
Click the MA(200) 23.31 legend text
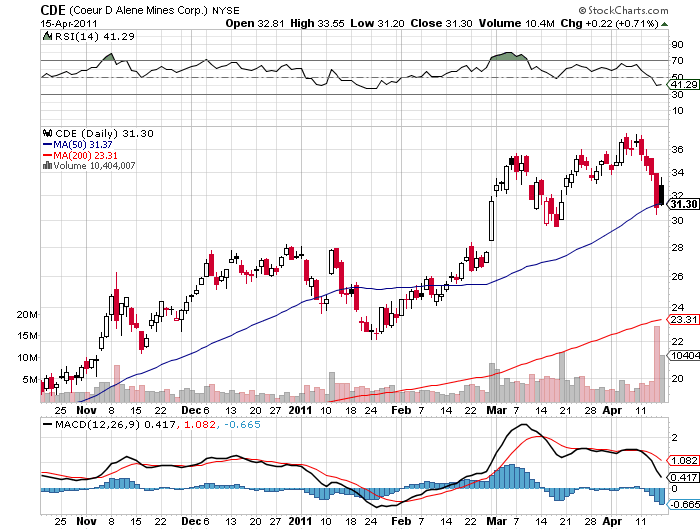point(85,155)
